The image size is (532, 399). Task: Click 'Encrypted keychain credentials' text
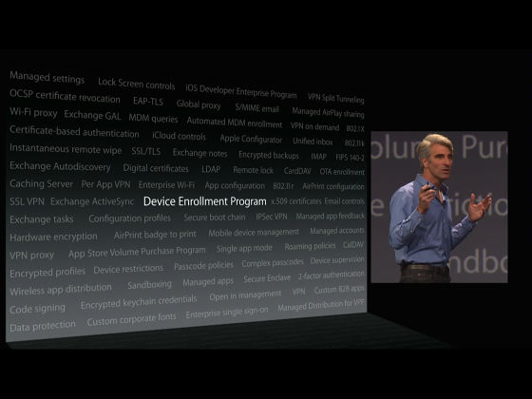coord(139,302)
